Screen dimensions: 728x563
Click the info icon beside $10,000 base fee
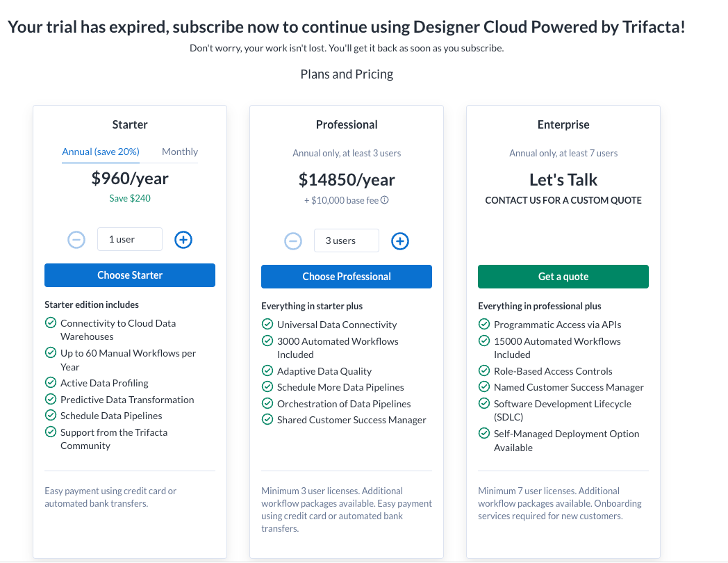[x=384, y=200]
